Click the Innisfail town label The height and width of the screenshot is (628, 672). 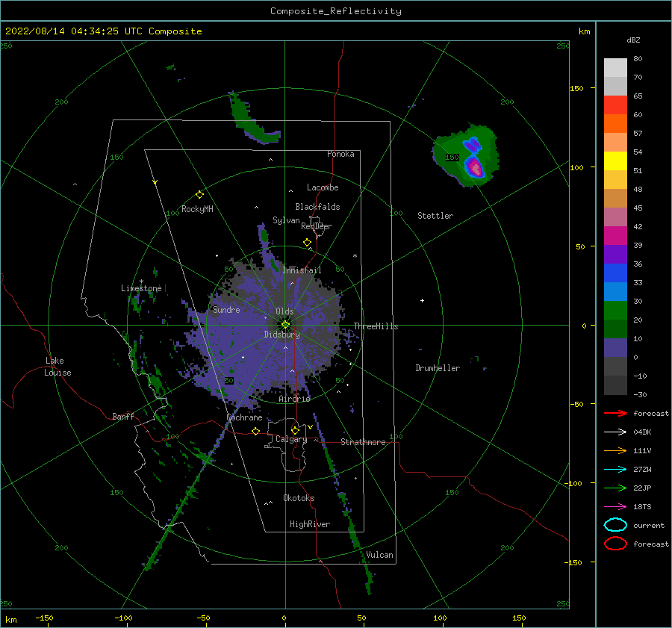click(302, 270)
